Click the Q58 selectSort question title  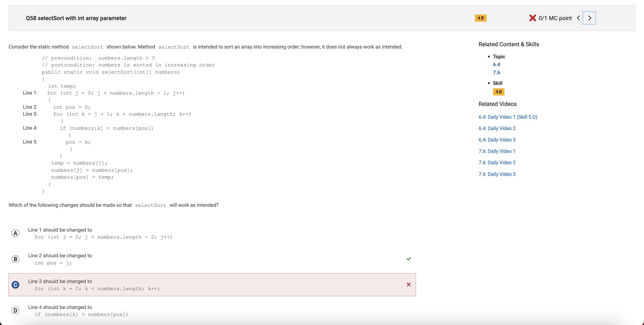76,18
